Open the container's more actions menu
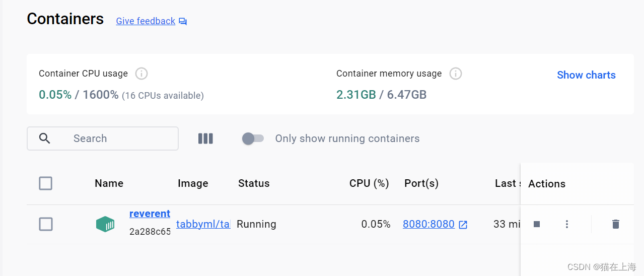The image size is (644, 276). (x=567, y=224)
